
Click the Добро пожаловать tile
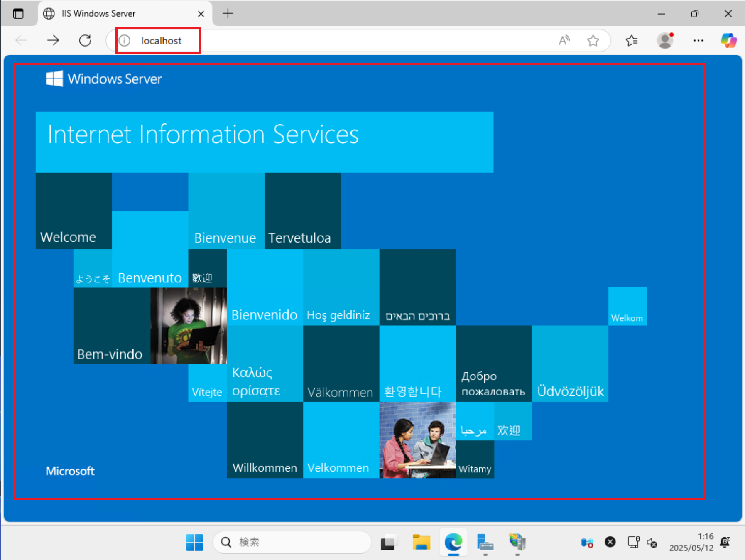point(494,364)
